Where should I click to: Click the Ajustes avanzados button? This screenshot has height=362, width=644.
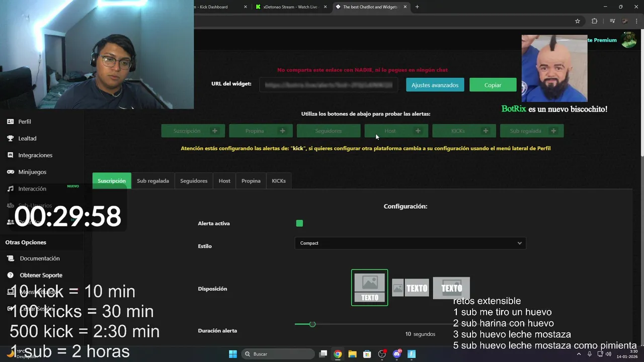point(435,85)
